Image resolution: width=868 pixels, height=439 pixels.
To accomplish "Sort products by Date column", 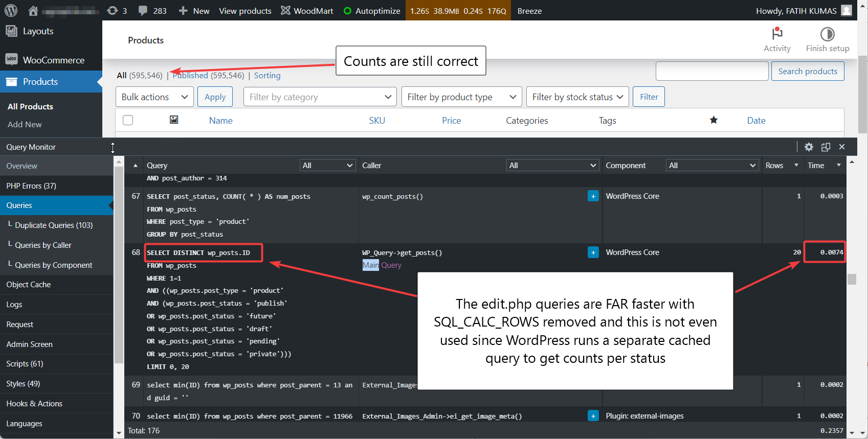I will coord(756,121).
